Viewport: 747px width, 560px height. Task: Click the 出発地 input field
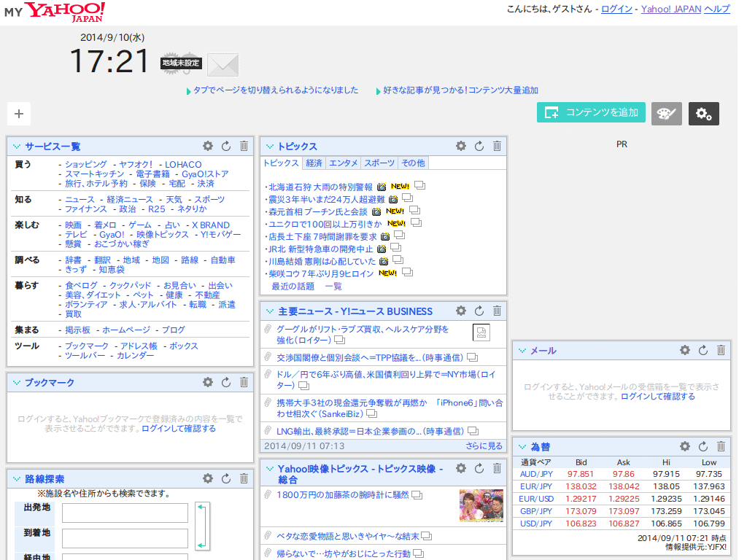click(125, 513)
